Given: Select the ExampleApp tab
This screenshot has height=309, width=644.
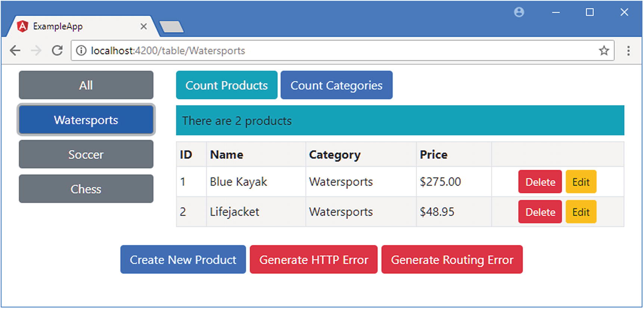Looking at the screenshot, I should [x=75, y=26].
